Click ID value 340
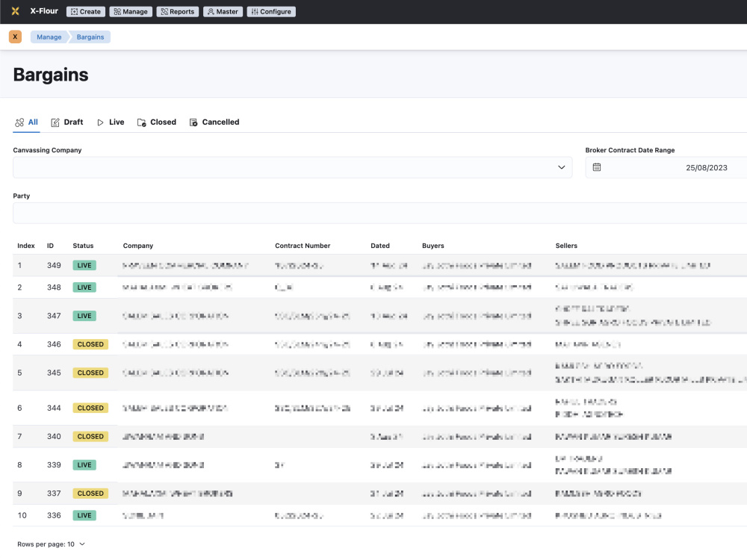Viewport: 747px width, 560px height. click(54, 436)
